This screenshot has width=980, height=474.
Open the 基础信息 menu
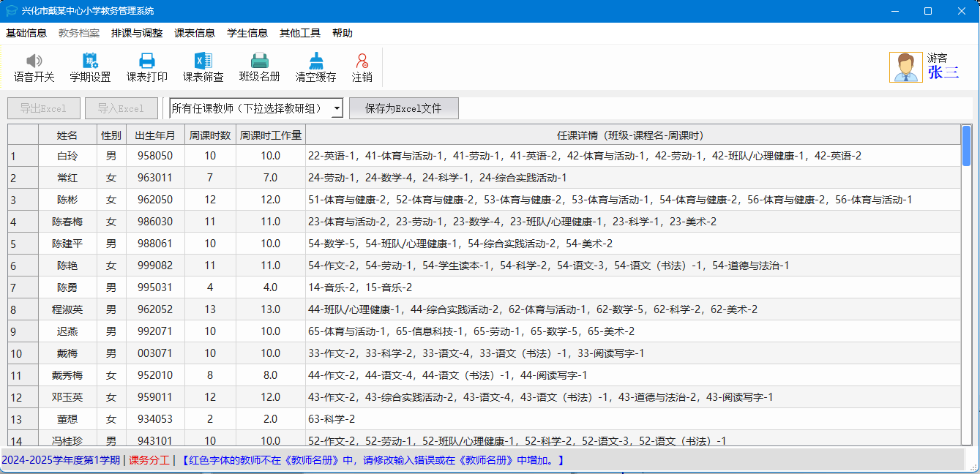pos(26,33)
